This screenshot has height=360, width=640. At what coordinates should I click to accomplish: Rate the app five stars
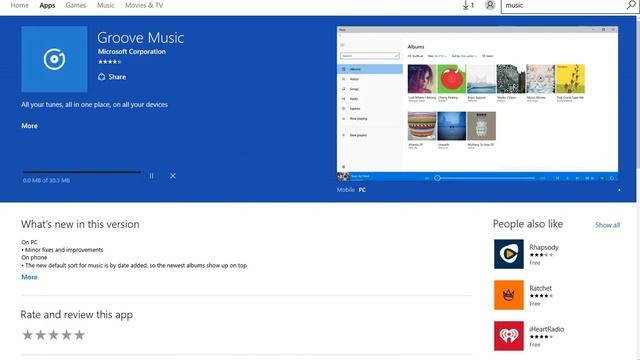click(80, 335)
